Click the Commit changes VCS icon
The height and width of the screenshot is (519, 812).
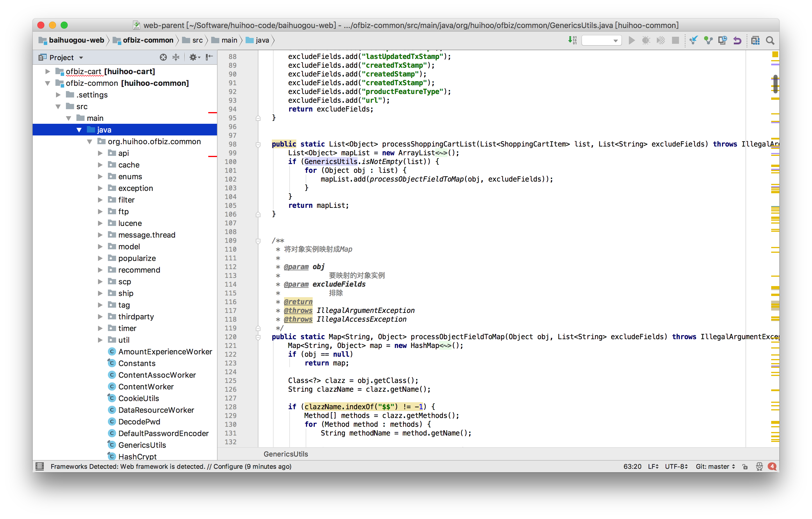click(708, 40)
